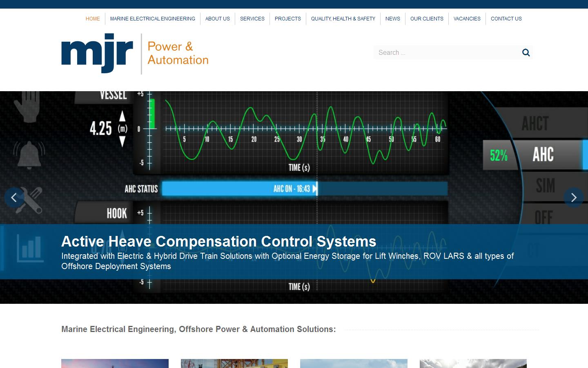The image size is (588, 368).
Task: Focus the Search input field
Action: coord(445,52)
